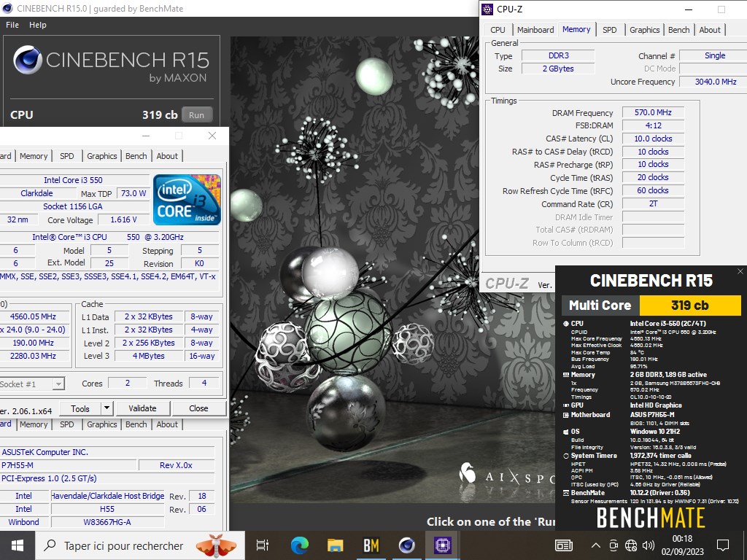Select Memory tab in bottom-left CPU-Z window

pos(34,424)
